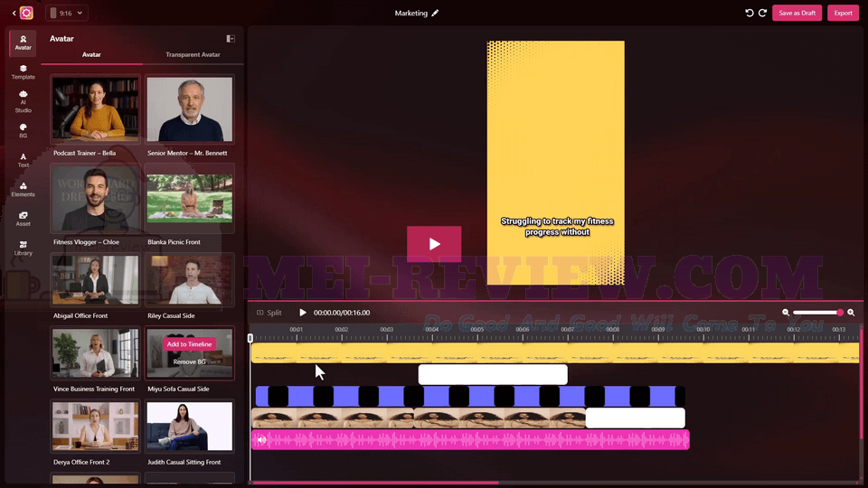
Task: Select white clip on second timeline track
Action: 493,374
